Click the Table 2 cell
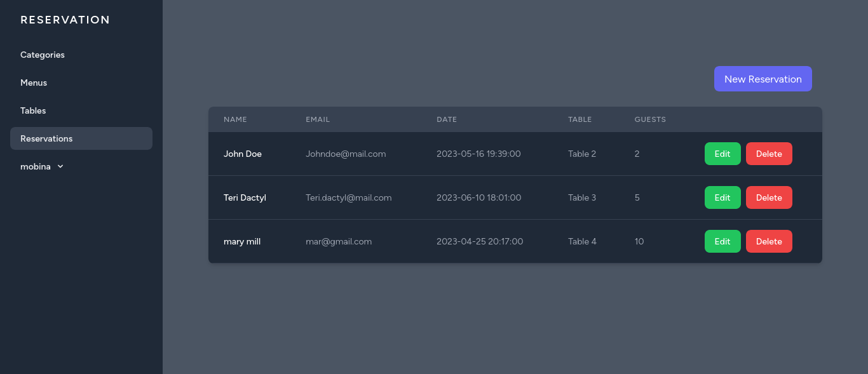This screenshot has height=374, width=868. pos(582,154)
